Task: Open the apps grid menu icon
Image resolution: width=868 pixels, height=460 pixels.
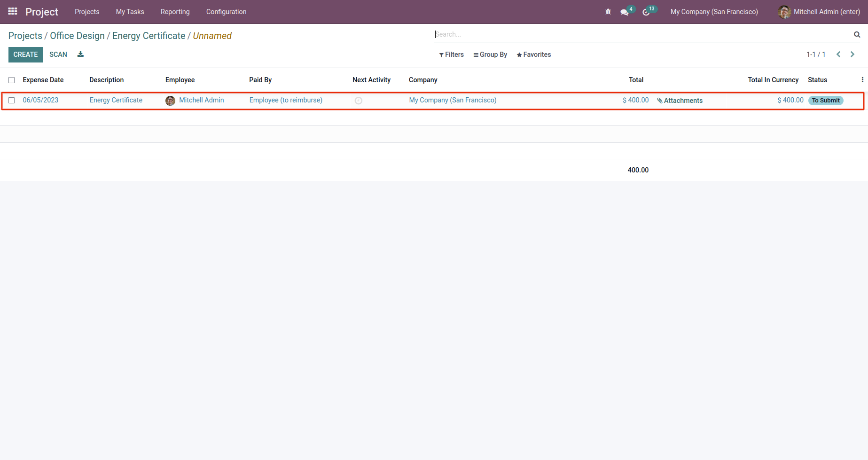Action: [13, 11]
